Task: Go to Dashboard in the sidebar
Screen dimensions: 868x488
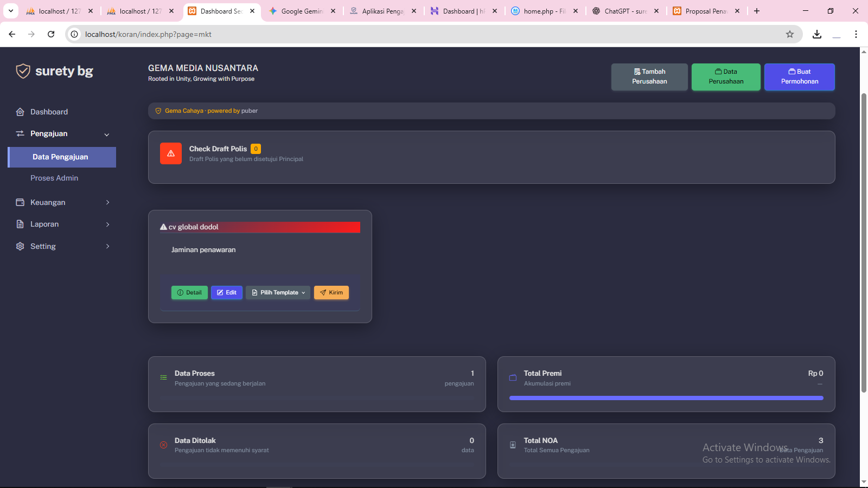Action: click(x=49, y=112)
